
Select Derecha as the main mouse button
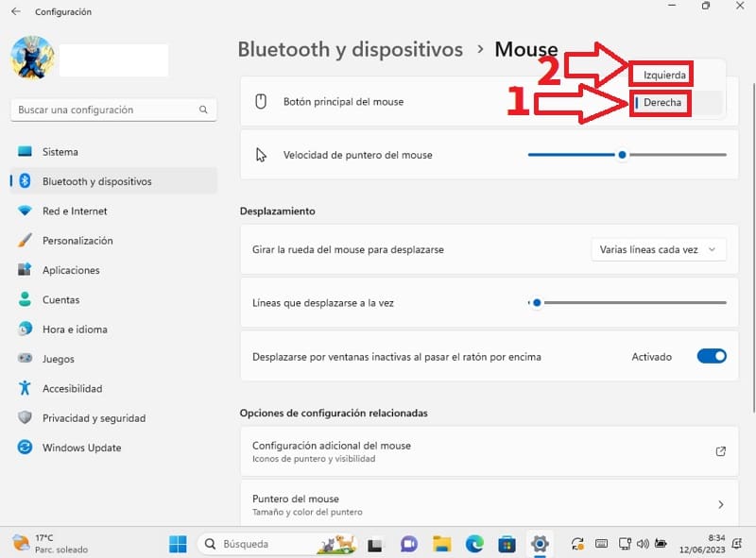(x=661, y=103)
